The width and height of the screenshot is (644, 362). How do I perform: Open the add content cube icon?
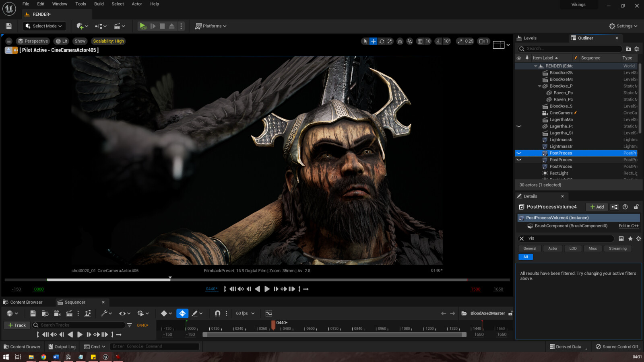(82, 26)
